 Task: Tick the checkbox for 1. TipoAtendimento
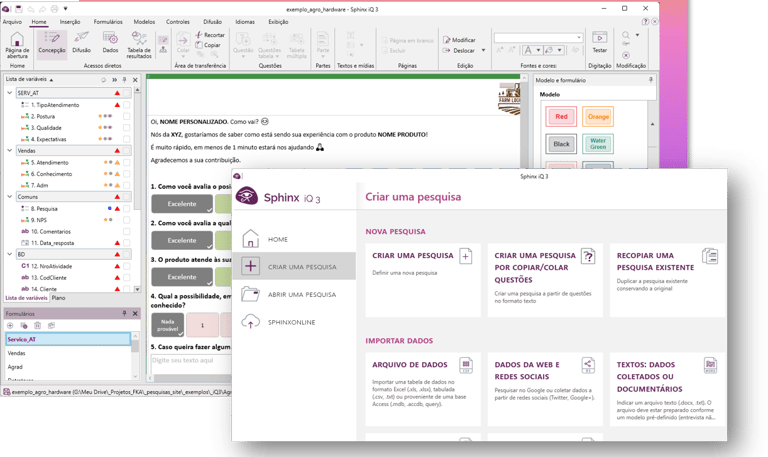pyautogui.click(x=127, y=105)
